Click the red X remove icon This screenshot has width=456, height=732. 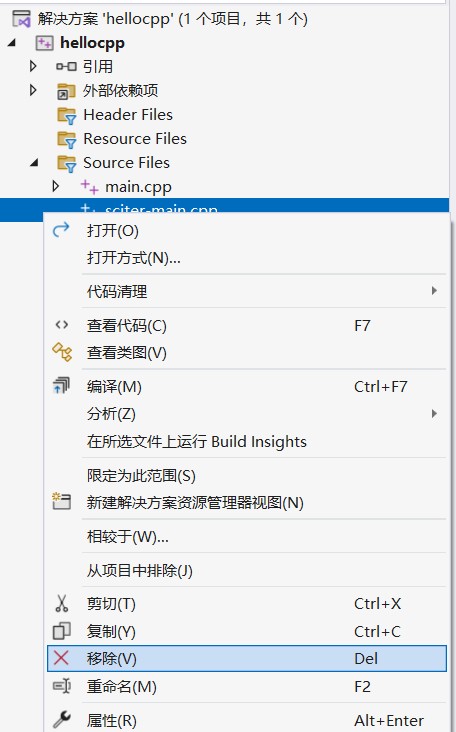(x=61, y=658)
